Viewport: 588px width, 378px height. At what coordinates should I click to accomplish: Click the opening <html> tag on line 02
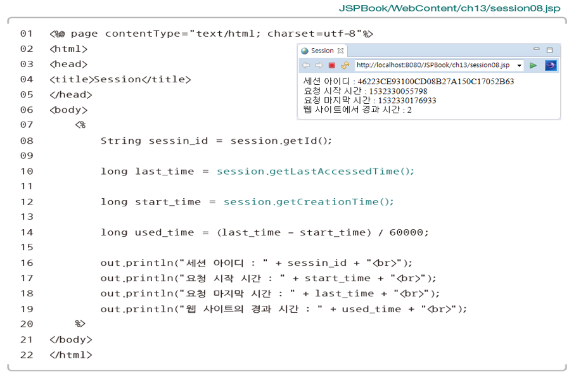68,49
